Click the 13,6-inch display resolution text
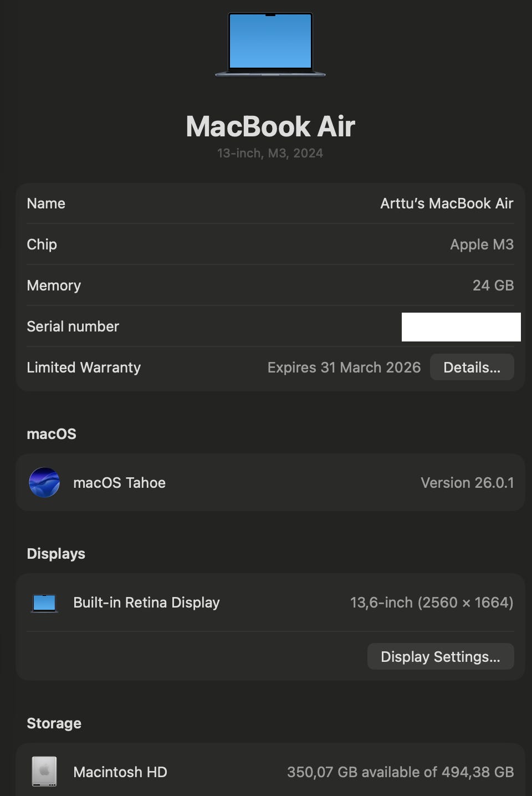 [432, 603]
